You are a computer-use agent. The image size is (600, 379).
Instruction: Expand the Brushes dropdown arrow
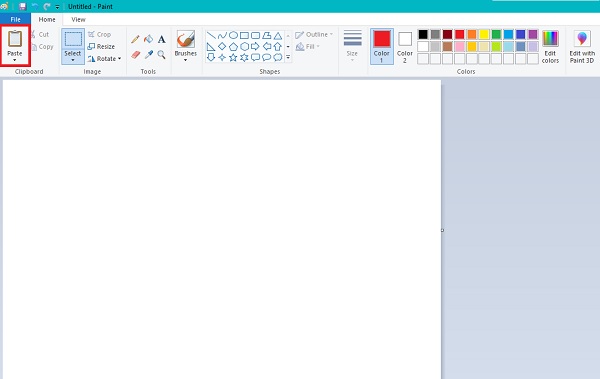186,60
